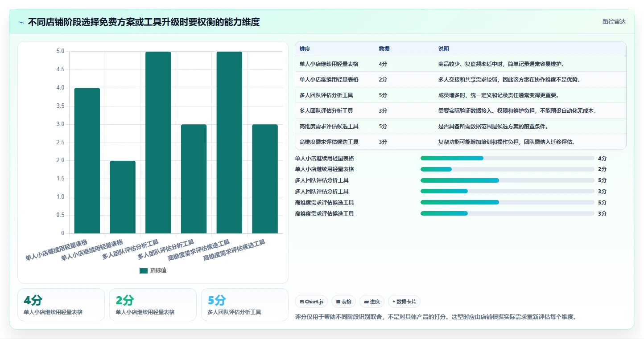Image resolution: width=644 pixels, height=339 pixels.
Task: Click the 单人小店继续用轻量表格 cell in the table's 4分 row
Action: [x=329, y=64]
